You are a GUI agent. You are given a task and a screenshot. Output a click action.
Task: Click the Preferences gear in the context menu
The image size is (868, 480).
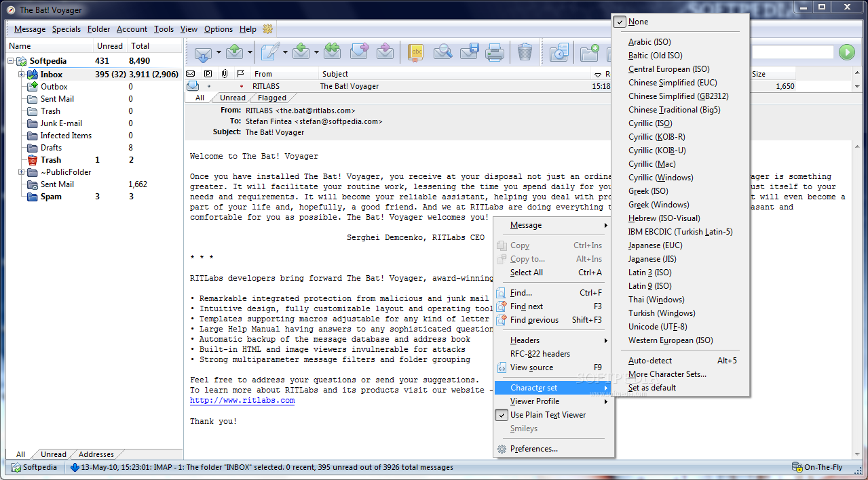pos(502,449)
